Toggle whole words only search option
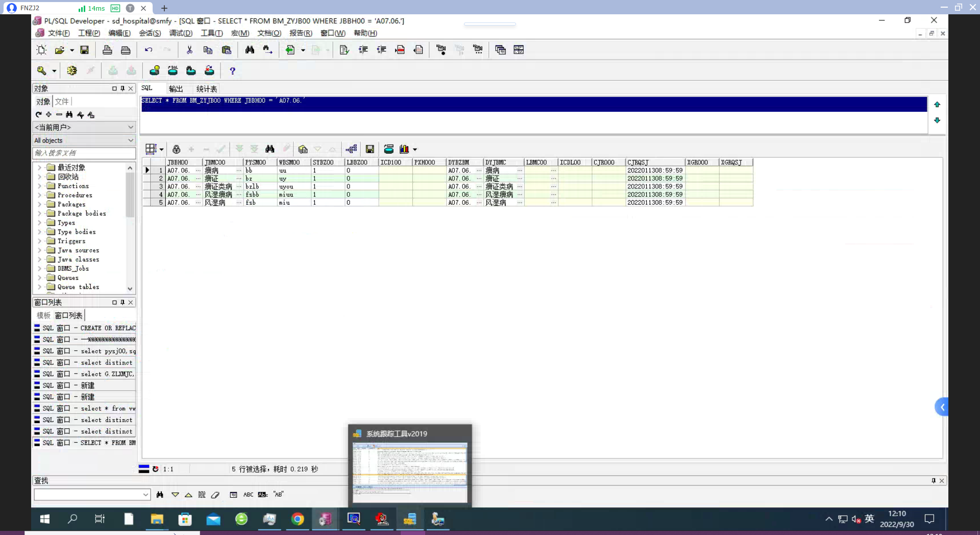Viewport: 980px width, 535px height. (x=263, y=495)
